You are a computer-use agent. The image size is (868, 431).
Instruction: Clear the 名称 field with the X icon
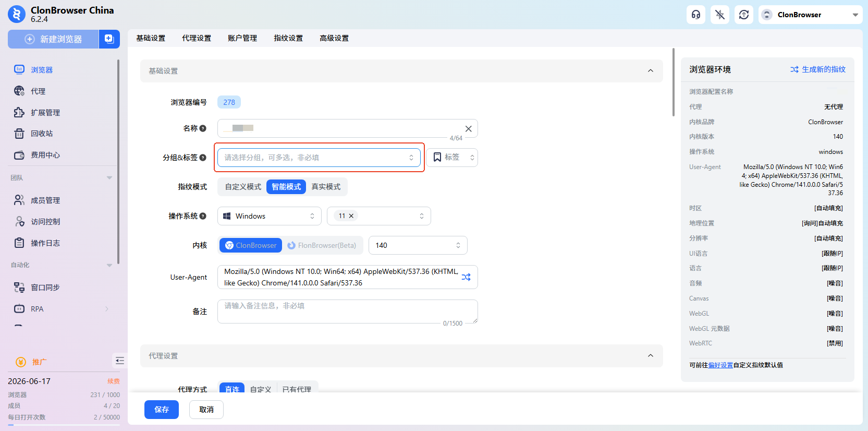coord(468,129)
